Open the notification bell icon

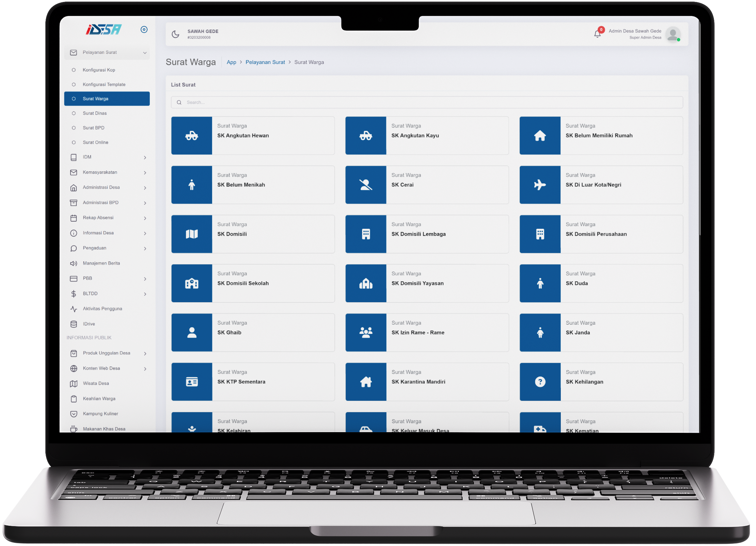pos(597,33)
